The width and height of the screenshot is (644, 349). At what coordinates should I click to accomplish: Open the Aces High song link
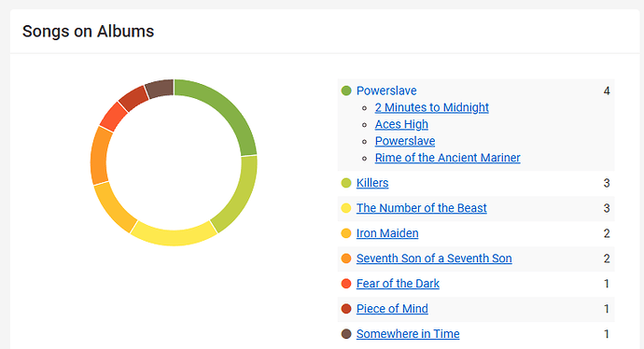[x=401, y=124]
